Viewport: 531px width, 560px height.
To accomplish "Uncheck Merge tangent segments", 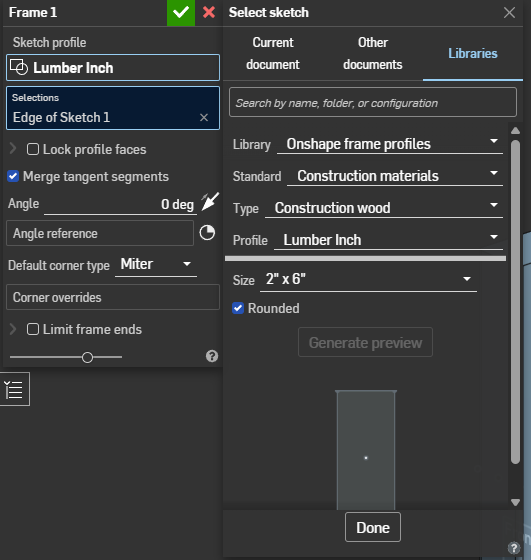I will click(13, 176).
